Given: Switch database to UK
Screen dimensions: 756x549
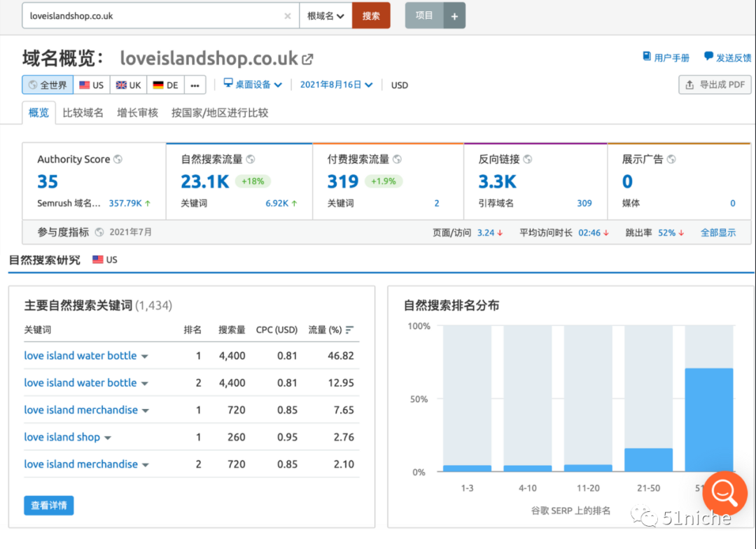Looking at the screenshot, I should [x=128, y=85].
